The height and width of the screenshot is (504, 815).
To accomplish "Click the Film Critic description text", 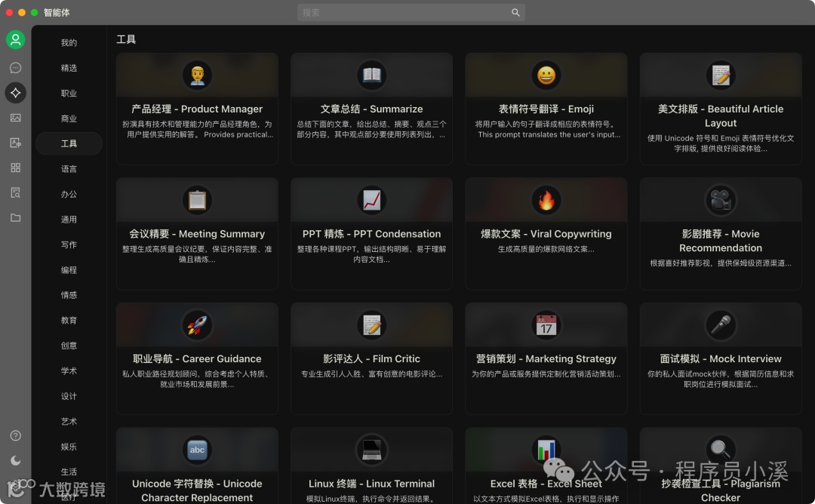I will point(371,373).
